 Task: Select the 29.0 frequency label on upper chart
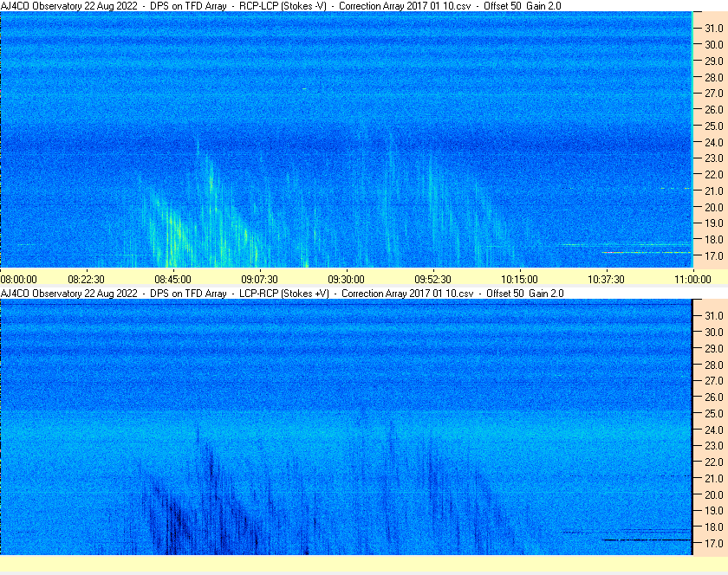tap(714, 61)
